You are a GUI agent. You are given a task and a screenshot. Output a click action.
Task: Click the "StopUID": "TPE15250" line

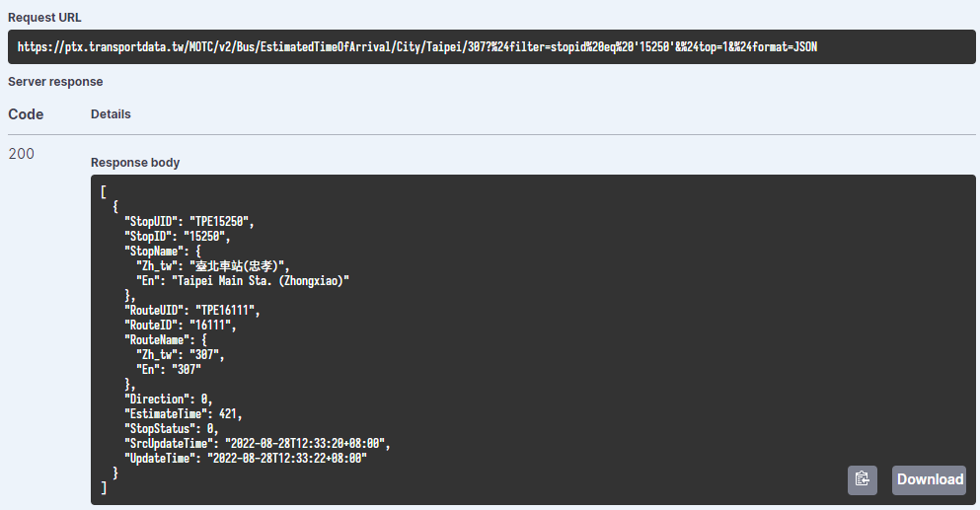188,221
